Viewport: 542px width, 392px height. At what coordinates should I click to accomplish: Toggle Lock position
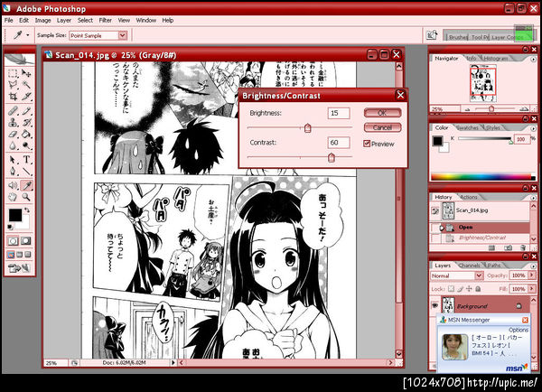pyautogui.click(x=469, y=289)
